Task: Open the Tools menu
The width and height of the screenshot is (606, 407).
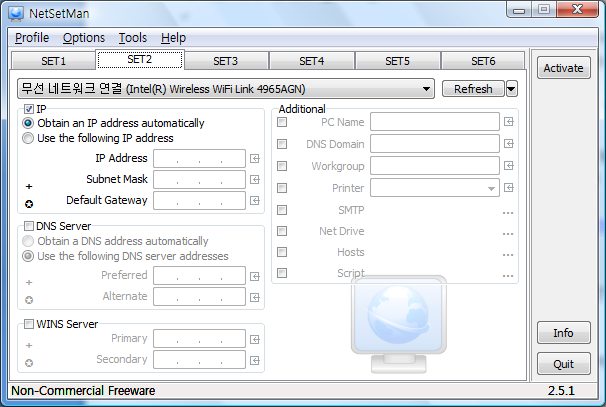Action: 133,38
